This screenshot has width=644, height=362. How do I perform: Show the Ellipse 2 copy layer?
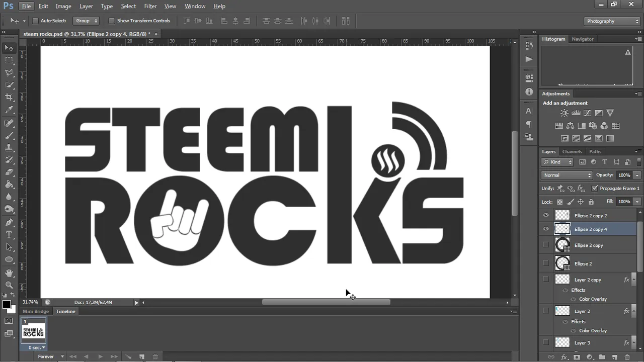pos(546,245)
